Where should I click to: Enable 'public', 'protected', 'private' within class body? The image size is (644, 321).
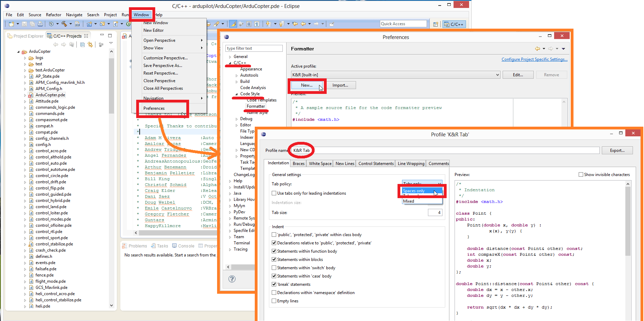tap(274, 234)
